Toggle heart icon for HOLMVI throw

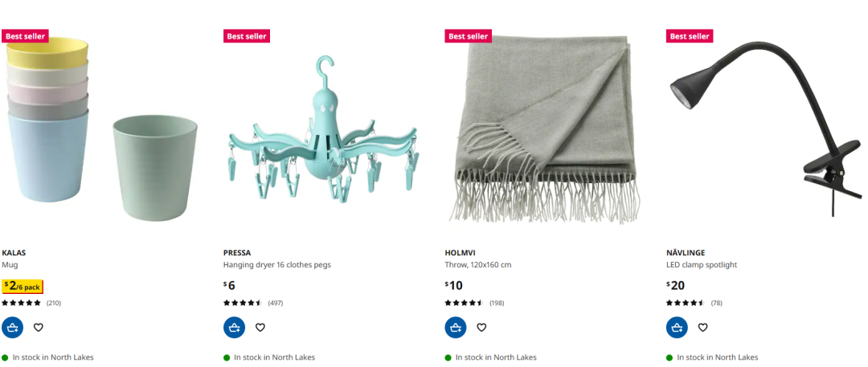pos(481,327)
